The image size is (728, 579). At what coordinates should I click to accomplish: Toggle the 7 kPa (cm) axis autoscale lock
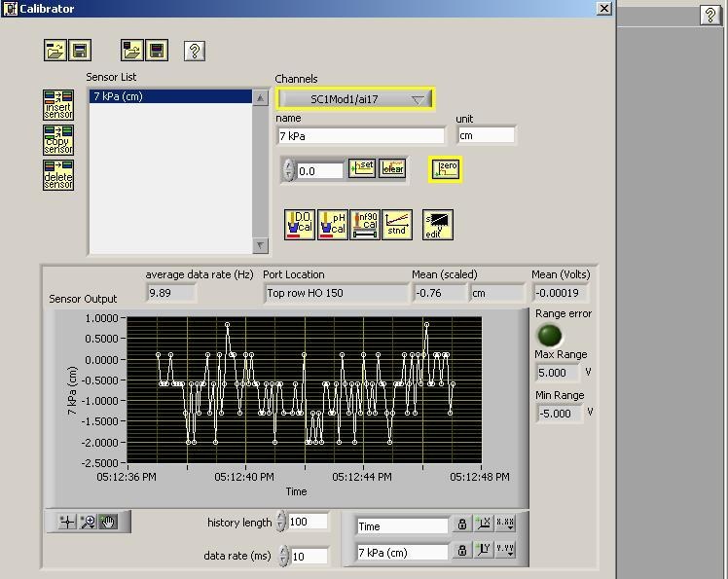pos(462,551)
